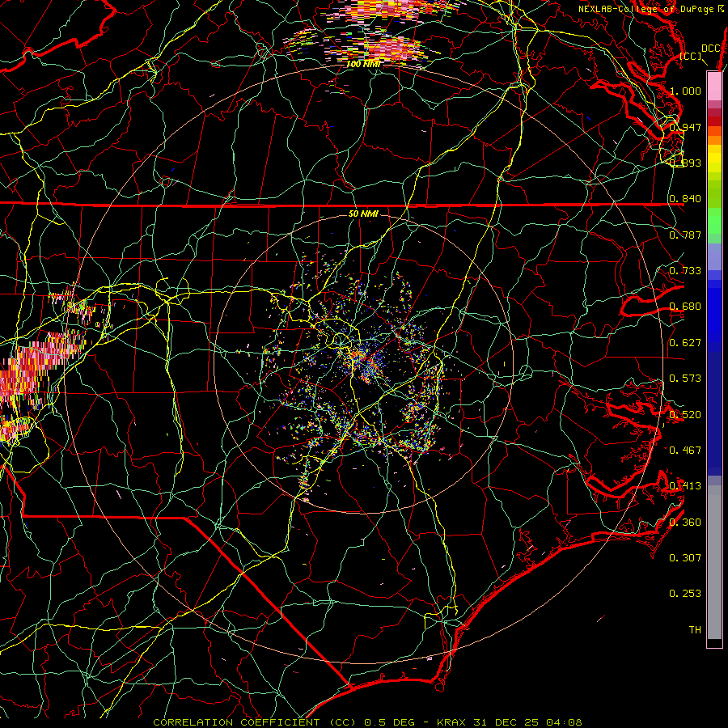Click the 31 DEC 25 date text
This screenshot has width=728, height=728.
pyautogui.click(x=506, y=722)
